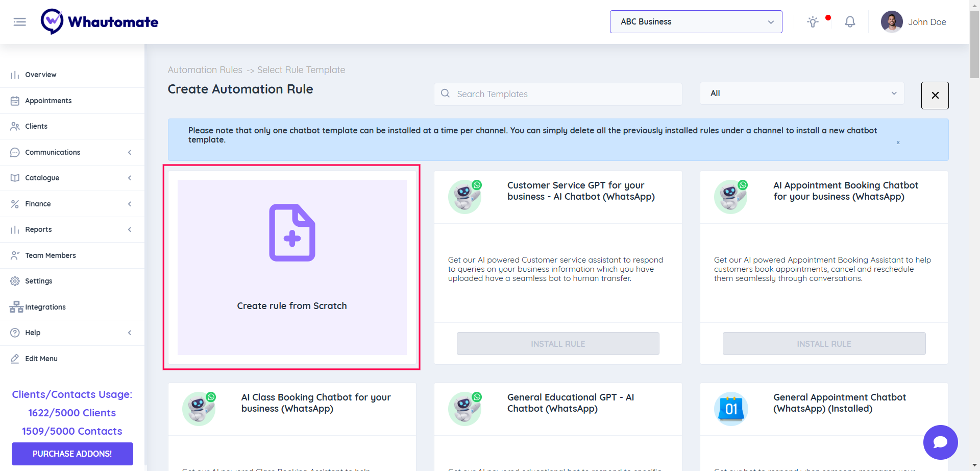Click the Automation Rules breadcrumb link

pos(205,70)
